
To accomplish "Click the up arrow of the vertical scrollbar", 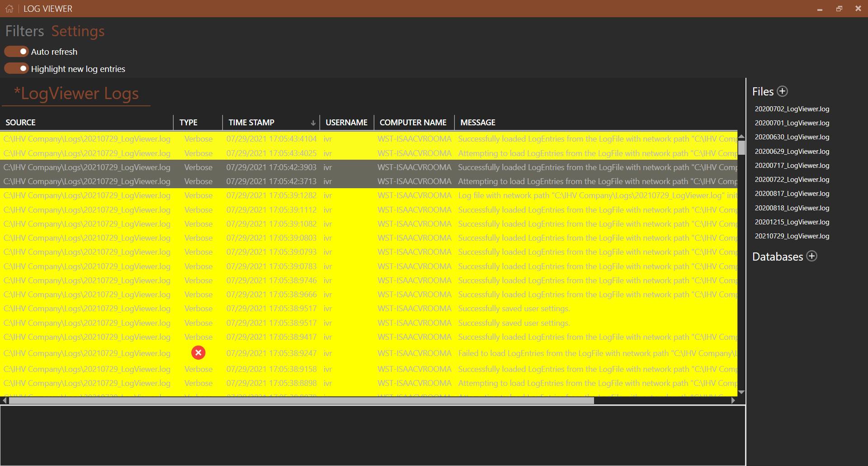I will tap(741, 136).
